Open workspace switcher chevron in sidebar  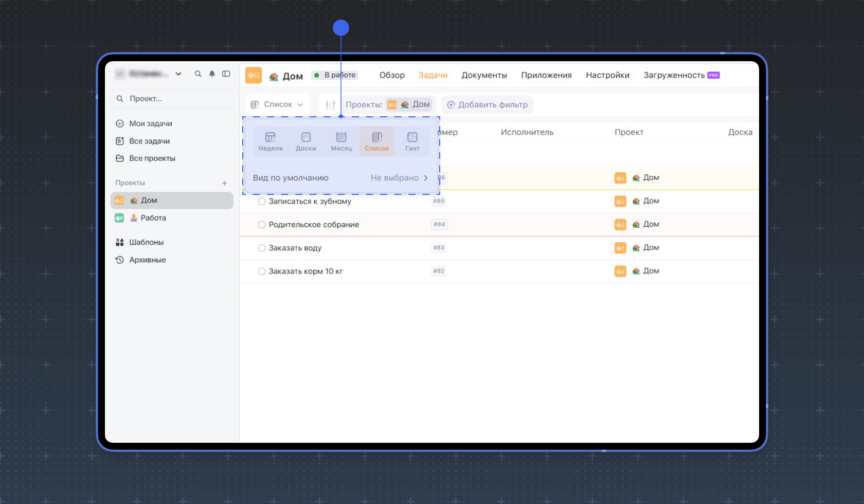(x=178, y=74)
